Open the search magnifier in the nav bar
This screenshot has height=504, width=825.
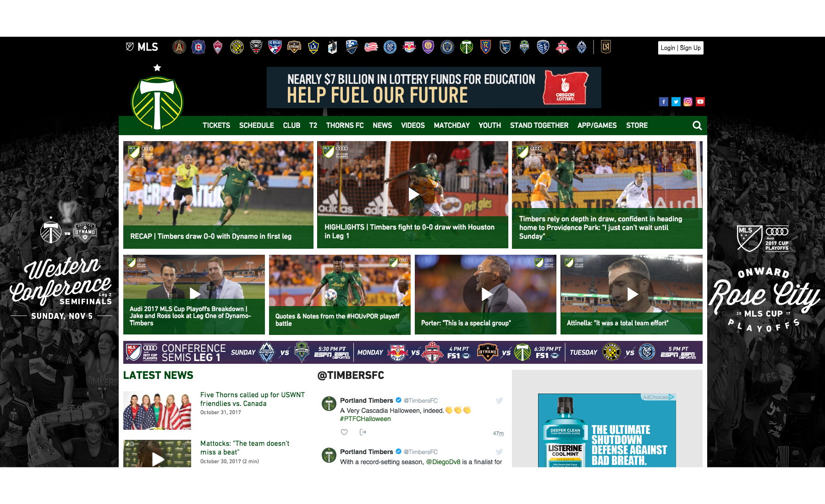(697, 125)
